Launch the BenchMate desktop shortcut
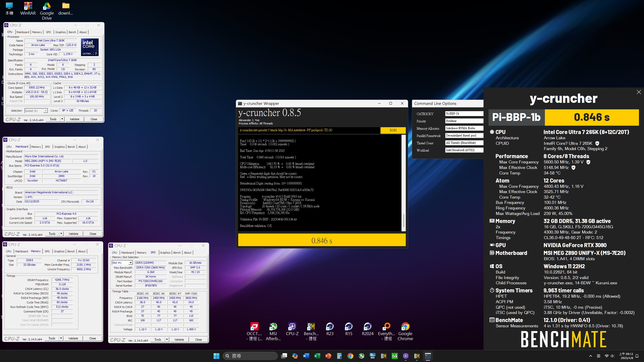 coord(311,332)
